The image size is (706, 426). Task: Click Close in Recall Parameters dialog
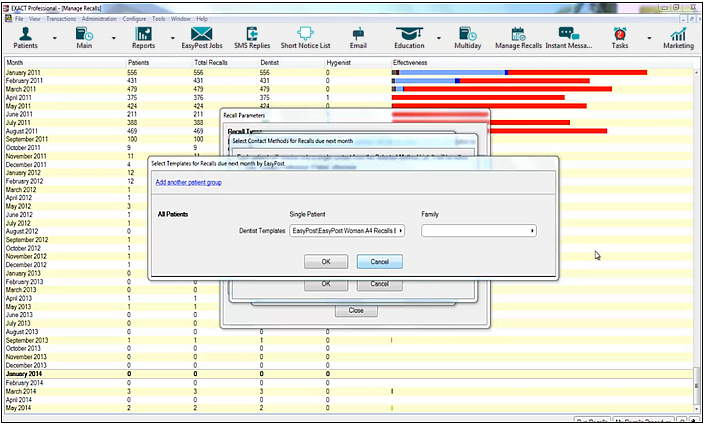[356, 310]
